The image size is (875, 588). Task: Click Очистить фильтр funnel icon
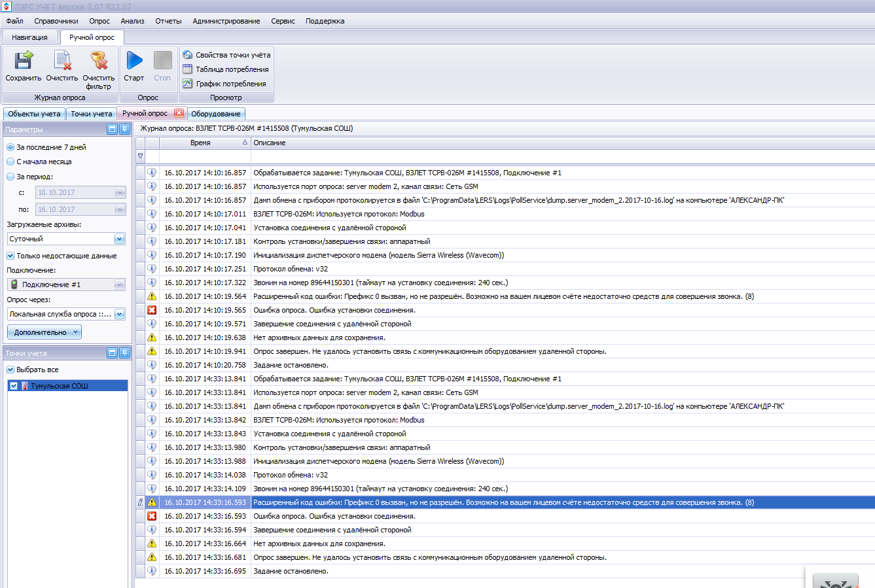tap(99, 61)
